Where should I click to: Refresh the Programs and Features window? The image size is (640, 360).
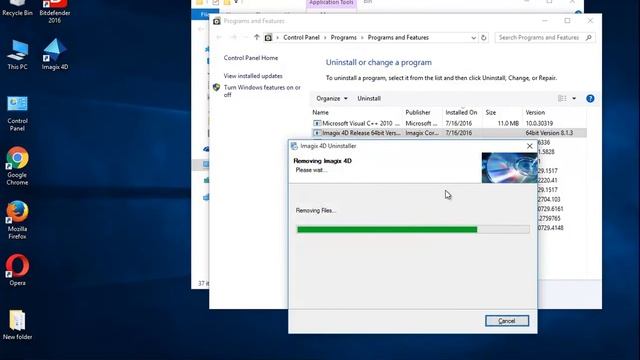[484, 38]
